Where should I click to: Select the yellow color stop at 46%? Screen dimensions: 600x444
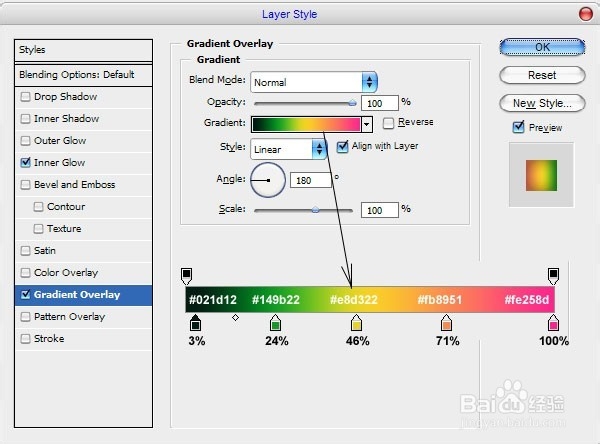click(356, 323)
